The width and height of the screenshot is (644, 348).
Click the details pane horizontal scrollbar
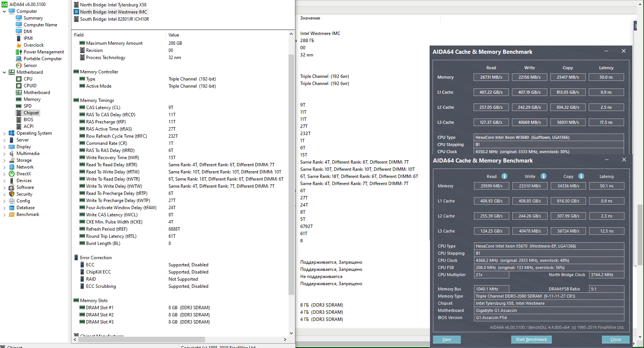141,339
